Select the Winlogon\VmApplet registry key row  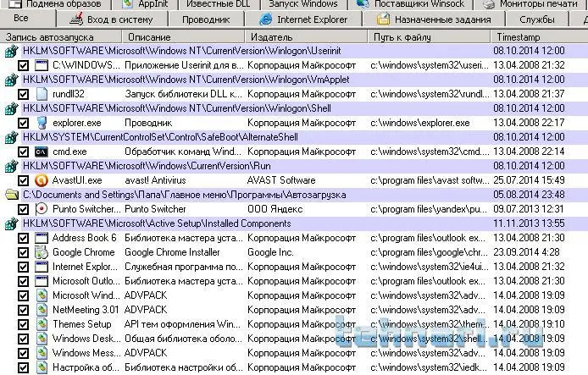[294, 80]
